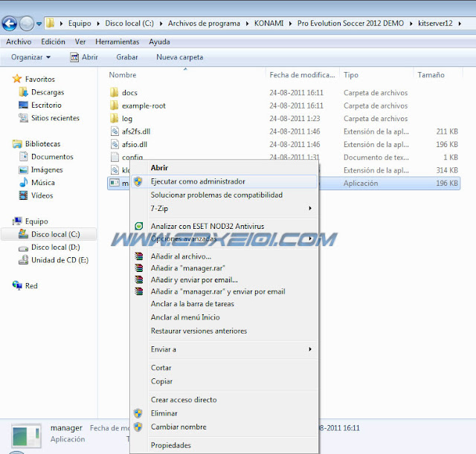Image resolution: width=476 pixels, height=454 pixels.
Task: Click the Sitios recientes icon
Action: pyautogui.click(x=23, y=117)
